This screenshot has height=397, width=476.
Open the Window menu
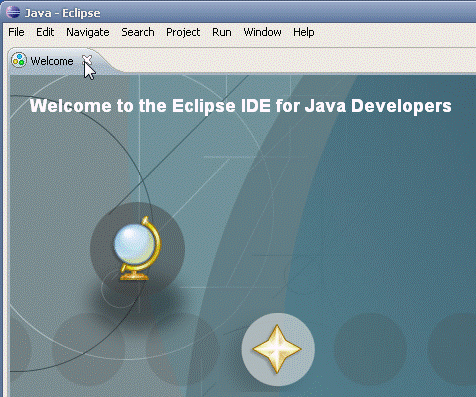(262, 32)
